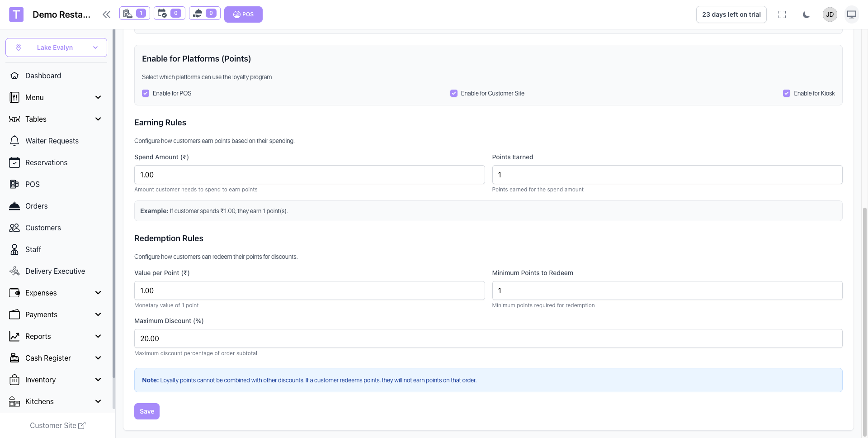The width and height of the screenshot is (868, 438).
Task: Click the Maximum Discount input field
Action: coord(488,338)
